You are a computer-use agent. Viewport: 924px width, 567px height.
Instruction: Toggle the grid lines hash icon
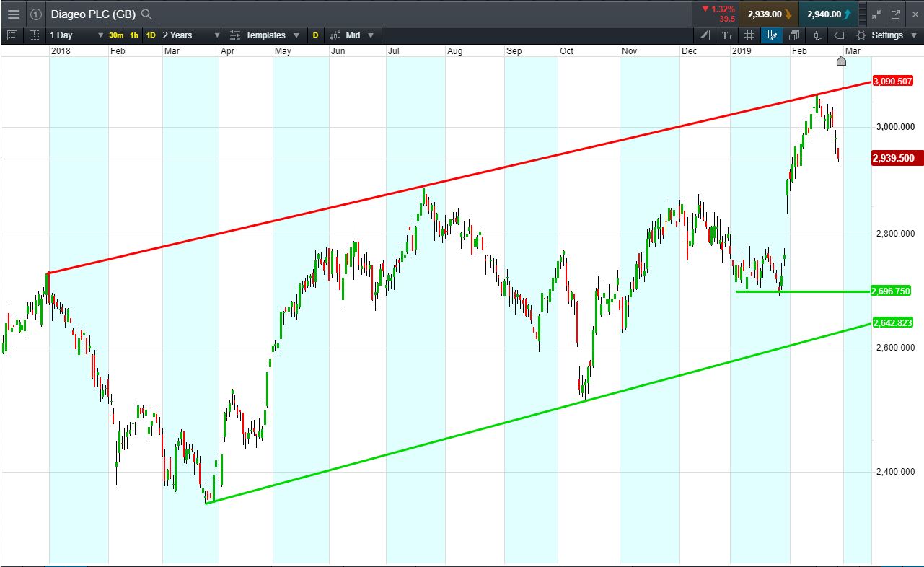(x=749, y=35)
